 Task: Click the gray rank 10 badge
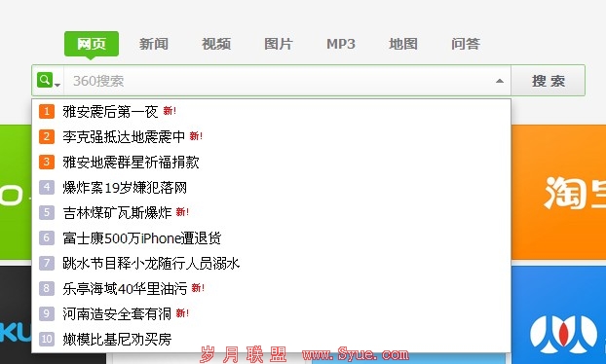tap(47, 339)
